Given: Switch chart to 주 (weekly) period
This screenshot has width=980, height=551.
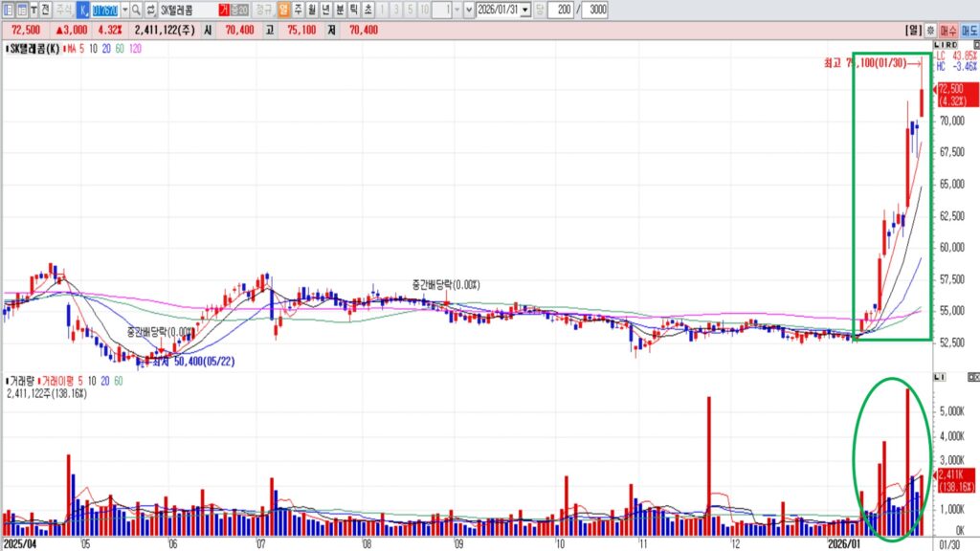Looking at the screenshot, I should [298, 10].
